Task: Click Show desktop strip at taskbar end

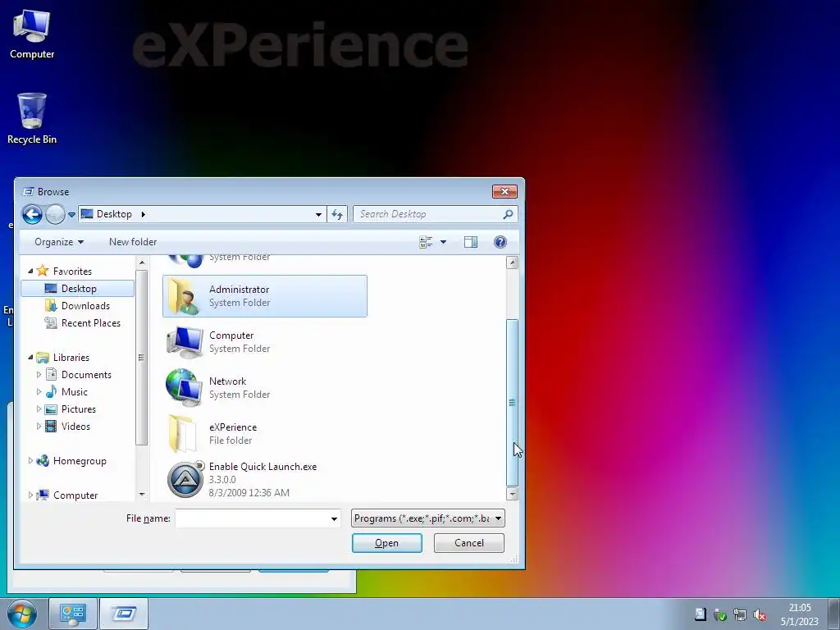Action: click(x=834, y=614)
